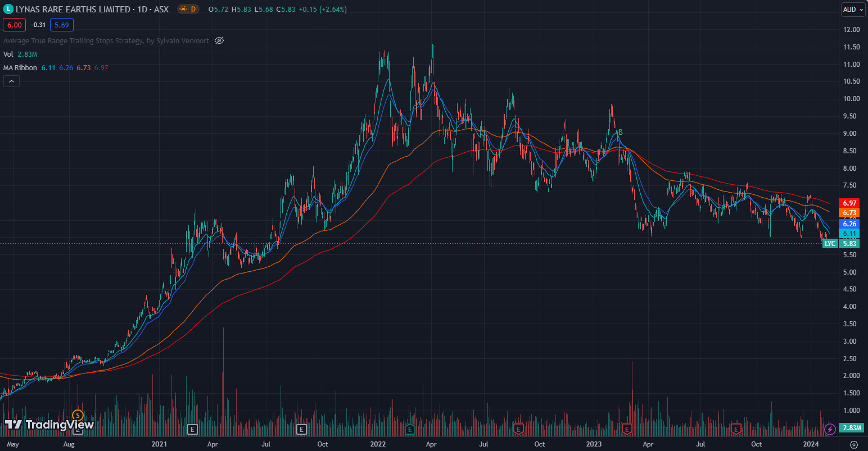Show the hidden ATR Trailing Stops strategy
868x451 pixels.
click(219, 40)
